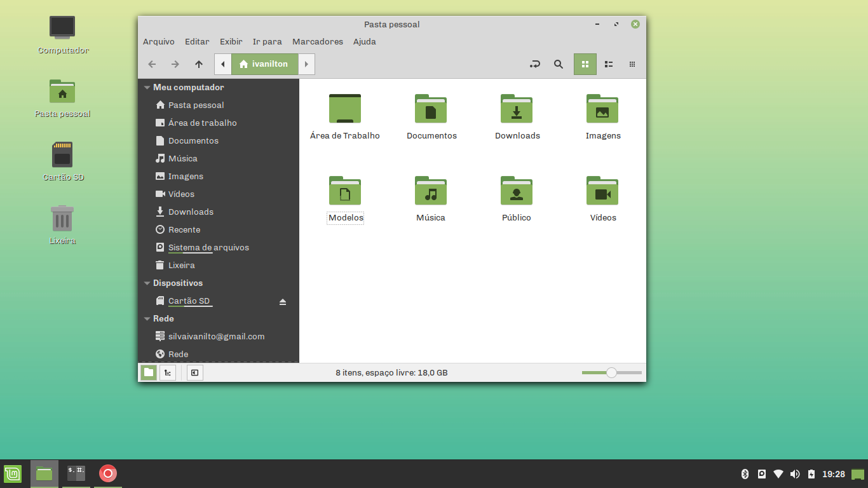The width and height of the screenshot is (868, 488).
Task: Collapse the Meu computador section
Action: point(147,88)
